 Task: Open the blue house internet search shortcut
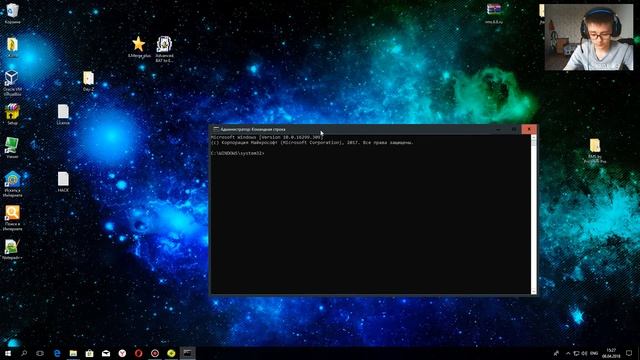(x=12, y=184)
